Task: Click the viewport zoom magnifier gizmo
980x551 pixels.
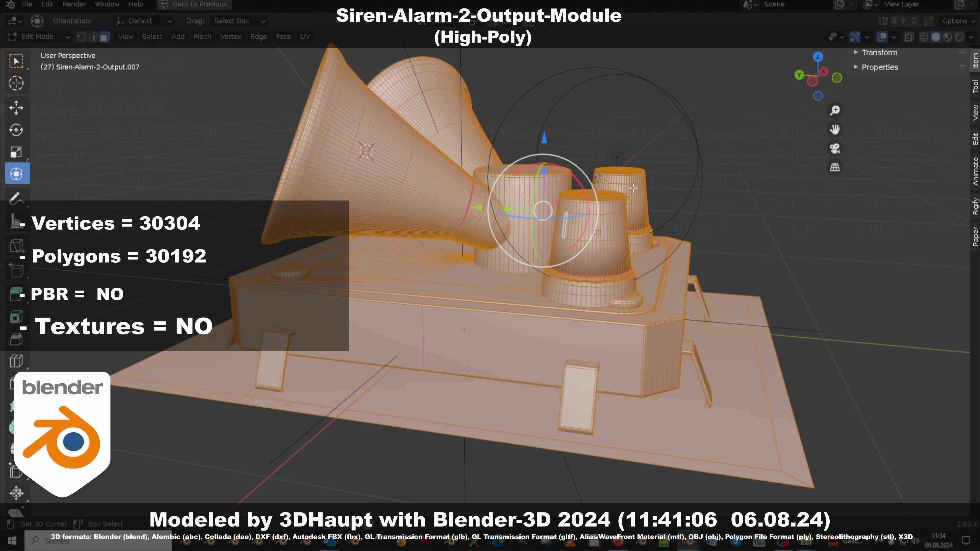Action: [835, 110]
